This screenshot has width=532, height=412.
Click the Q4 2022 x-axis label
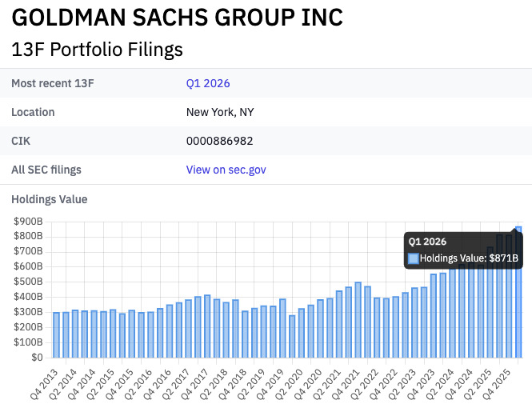point(383,384)
